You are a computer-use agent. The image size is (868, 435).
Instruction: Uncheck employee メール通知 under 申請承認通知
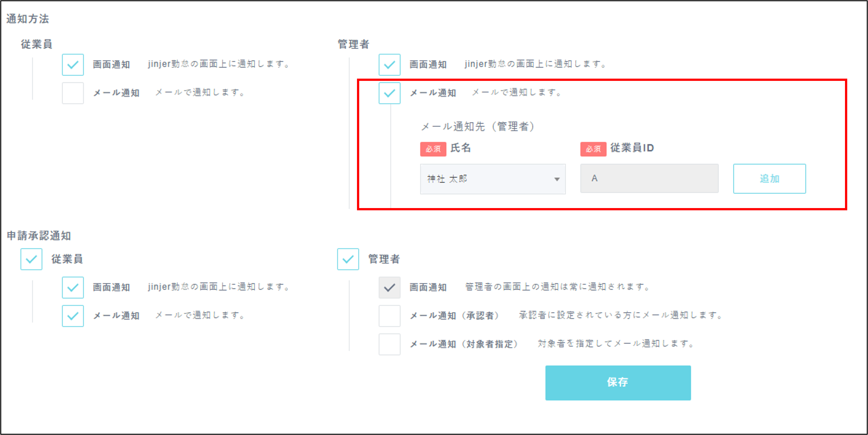point(73,316)
